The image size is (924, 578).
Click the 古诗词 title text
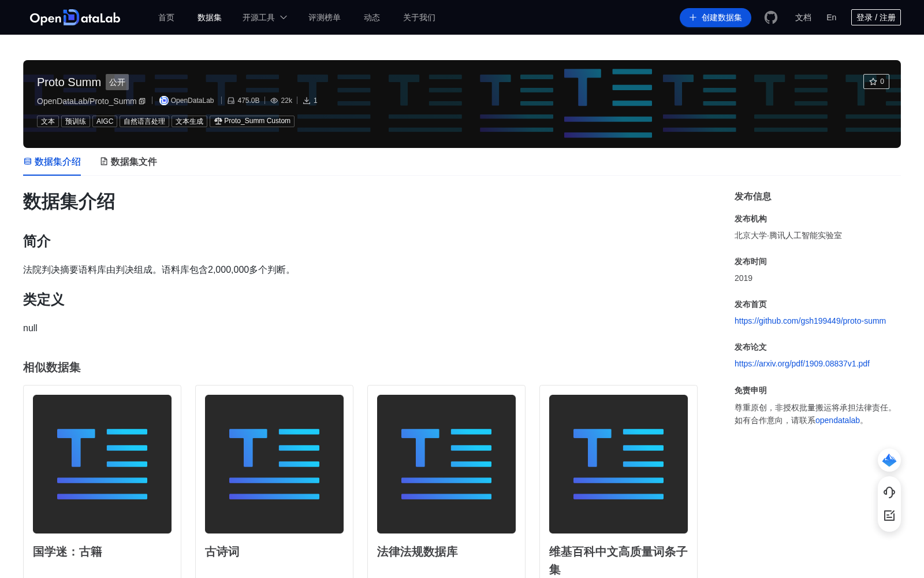click(x=222, y=552)
